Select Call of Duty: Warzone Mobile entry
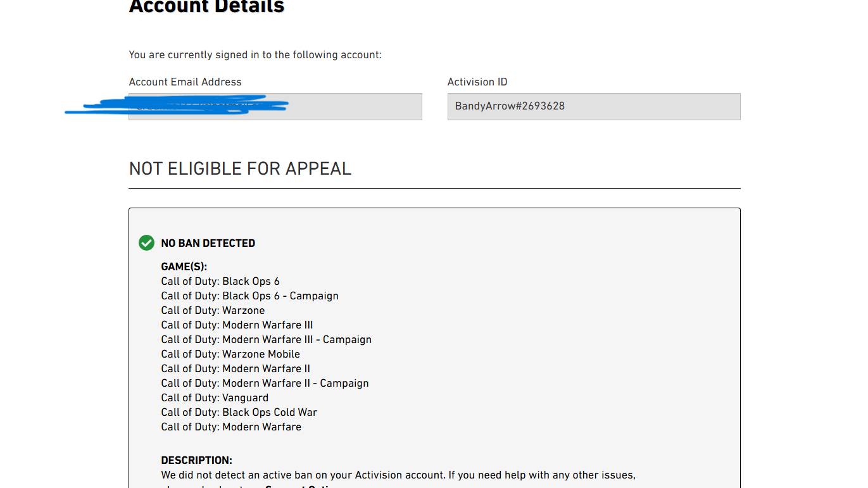868x488 pixels. [230, 354]
